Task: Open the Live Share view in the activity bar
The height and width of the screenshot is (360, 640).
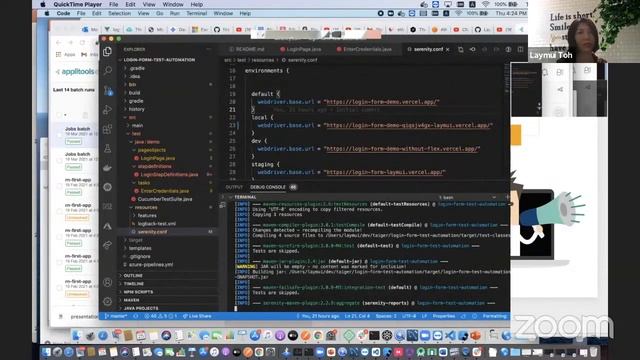Action: [107, 245]
